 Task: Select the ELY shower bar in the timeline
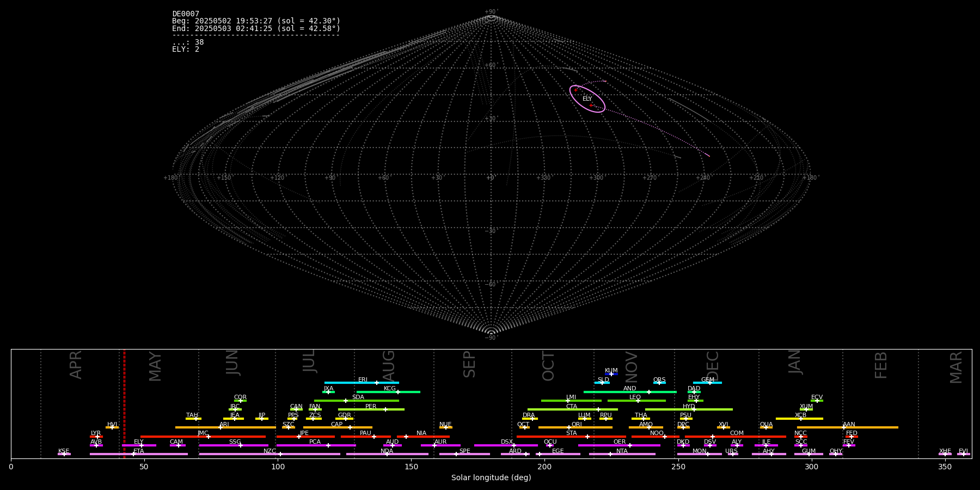(x=139, y=445)
